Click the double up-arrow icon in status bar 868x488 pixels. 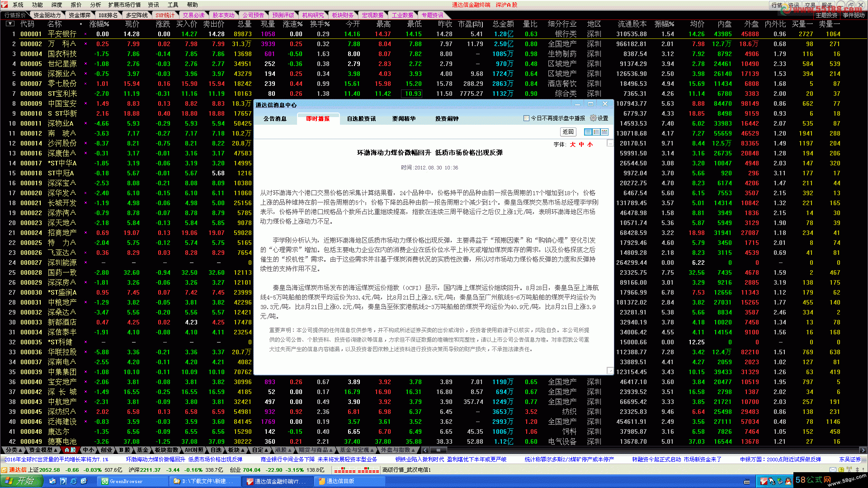857,470
